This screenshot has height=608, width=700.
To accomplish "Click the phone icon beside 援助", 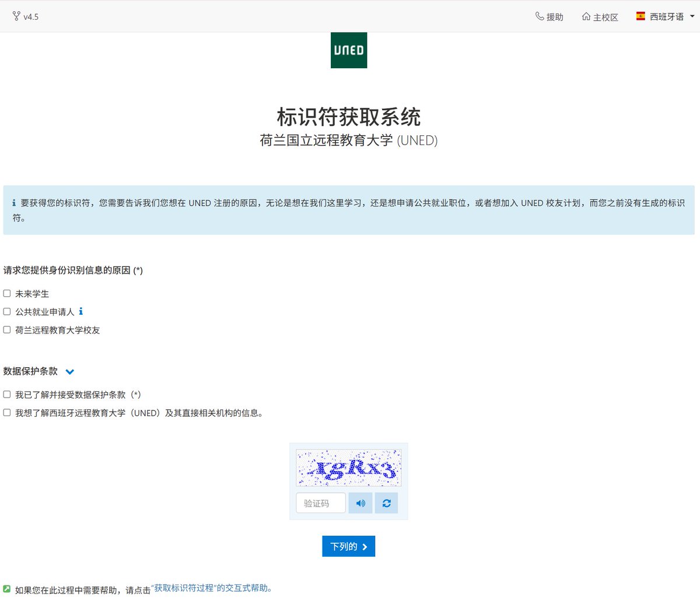I will coord(540,16).
